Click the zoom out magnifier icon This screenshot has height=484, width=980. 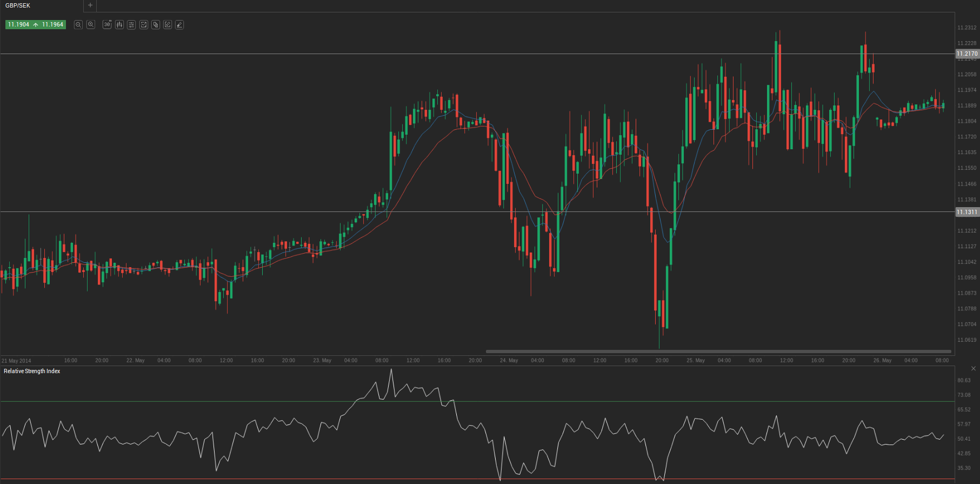78,25
